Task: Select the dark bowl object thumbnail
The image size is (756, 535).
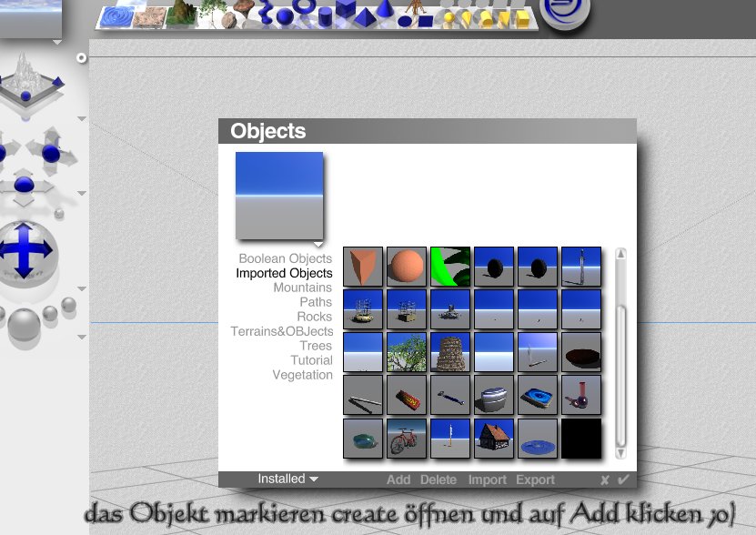Action: tap(581, 352)
